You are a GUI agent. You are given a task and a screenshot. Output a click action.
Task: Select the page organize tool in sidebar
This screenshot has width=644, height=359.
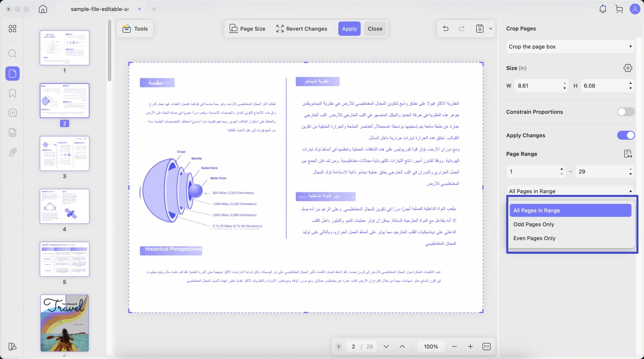pos(12,73)
